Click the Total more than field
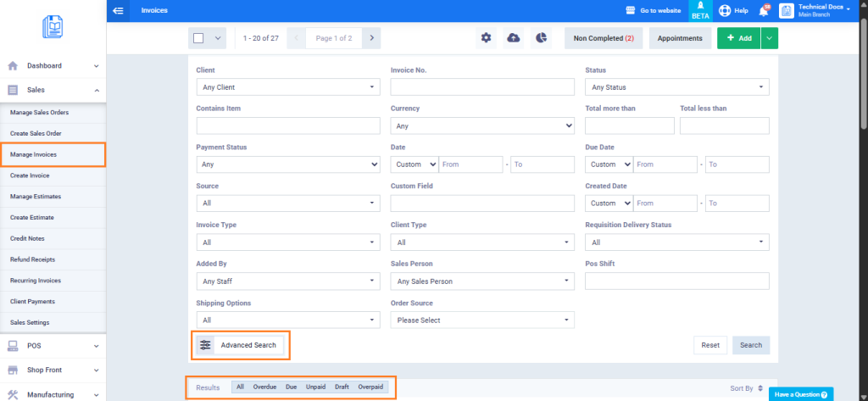The height and width of the screenshot is (401, 868). [x=630, y=125]
